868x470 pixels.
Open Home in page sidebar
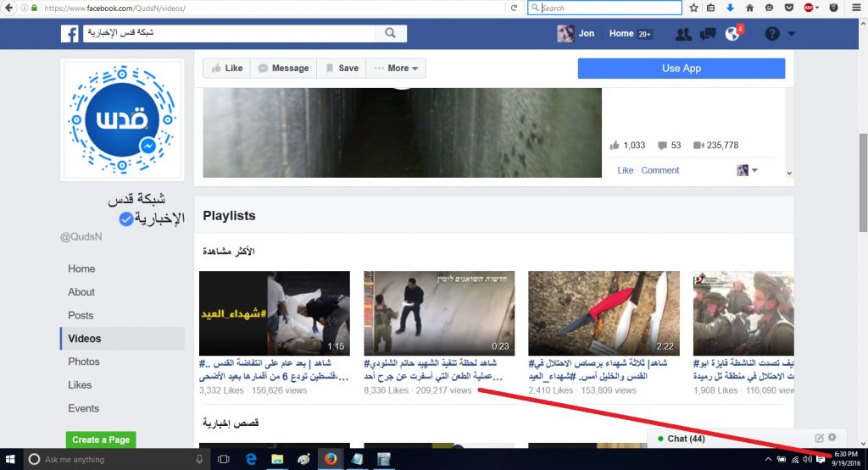81,268
